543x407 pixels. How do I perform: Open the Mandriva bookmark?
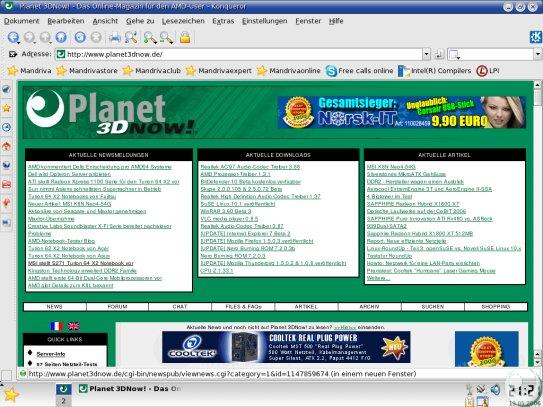click(29, 71)
